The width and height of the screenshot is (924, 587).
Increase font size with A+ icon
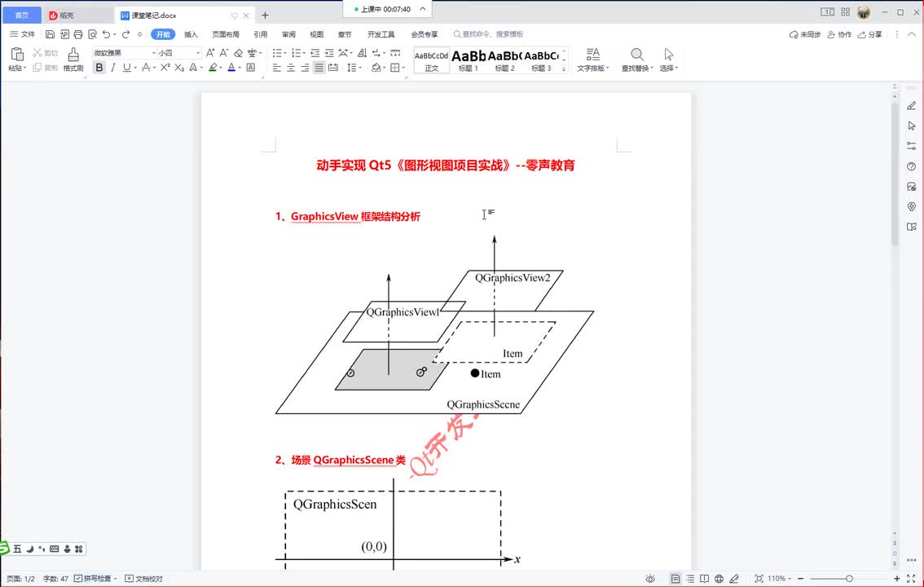209,52
